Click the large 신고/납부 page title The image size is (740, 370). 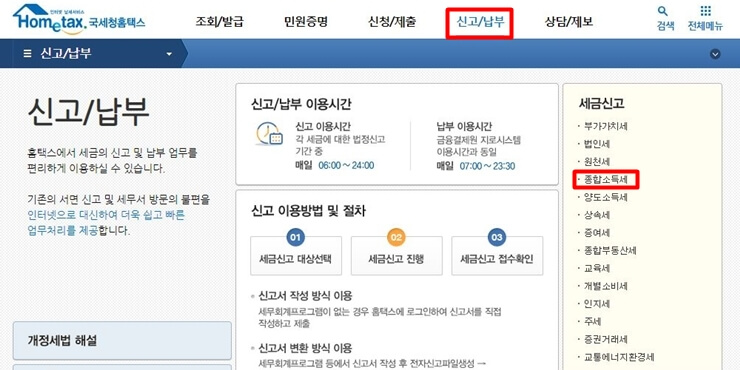pos(89,112)
